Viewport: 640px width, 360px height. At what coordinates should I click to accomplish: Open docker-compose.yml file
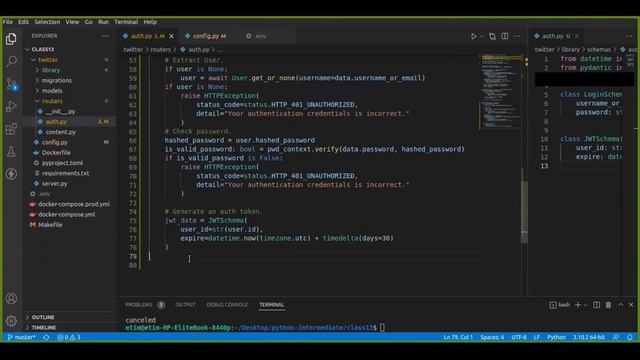coord(69,214)
